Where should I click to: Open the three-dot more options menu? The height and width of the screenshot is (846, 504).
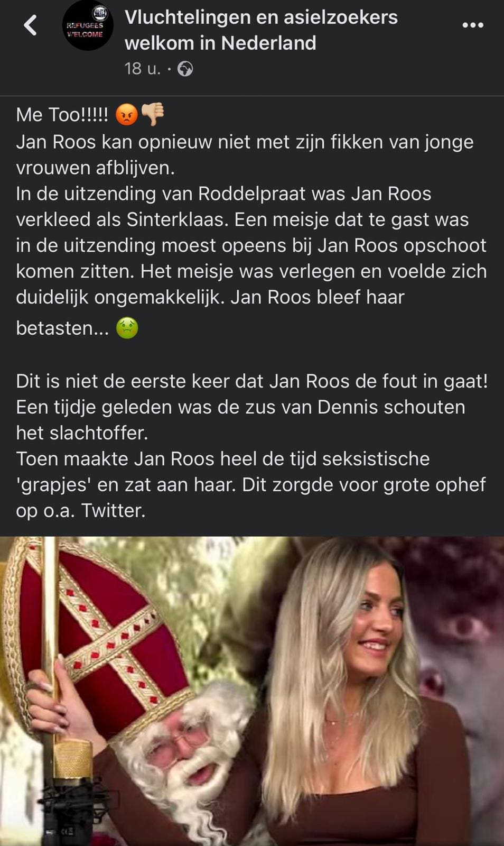click(x=472, y=25)
